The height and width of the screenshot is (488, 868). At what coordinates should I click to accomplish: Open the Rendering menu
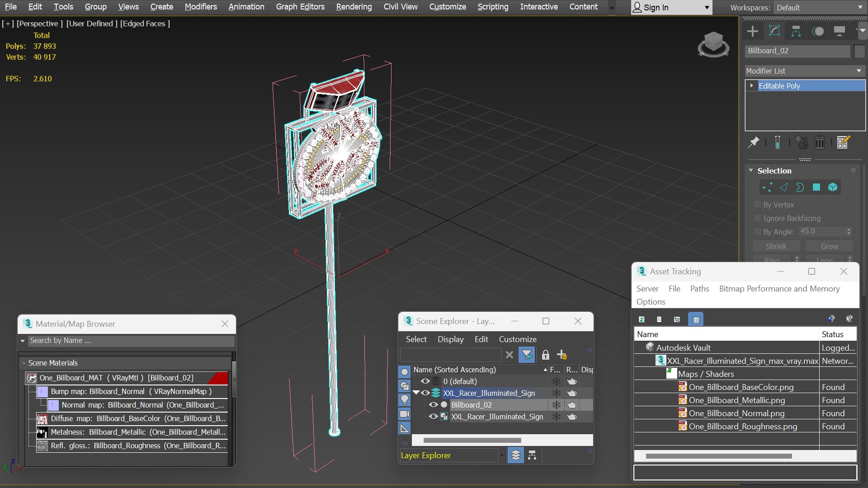354,7
